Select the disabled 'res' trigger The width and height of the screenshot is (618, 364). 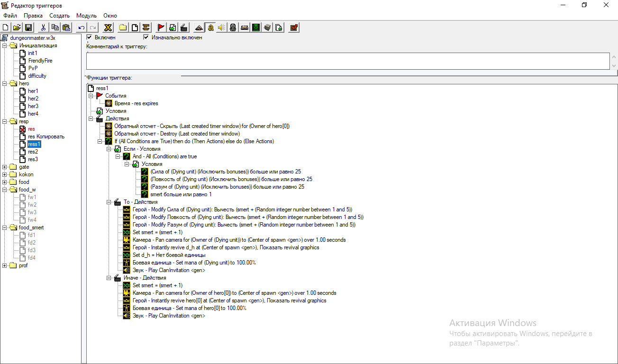coord(31,129)
